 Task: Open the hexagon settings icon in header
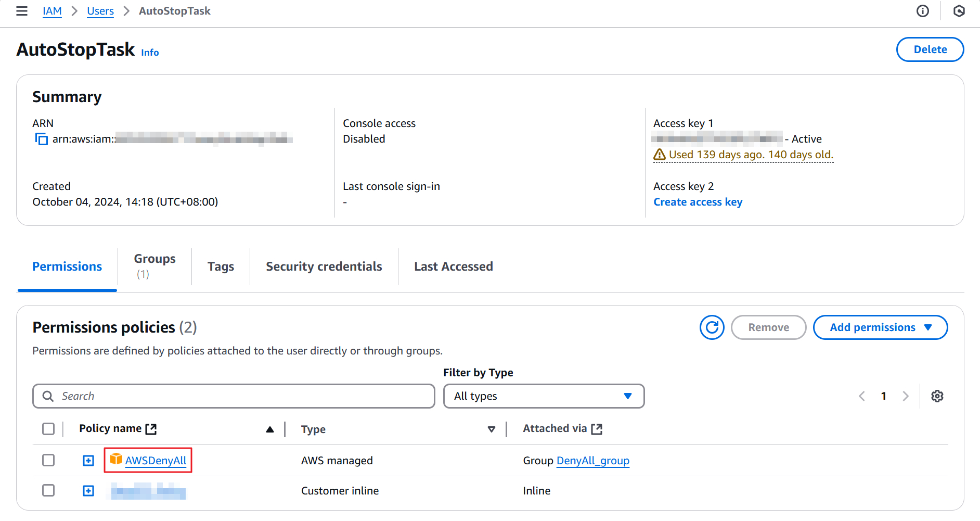[959, 11]
